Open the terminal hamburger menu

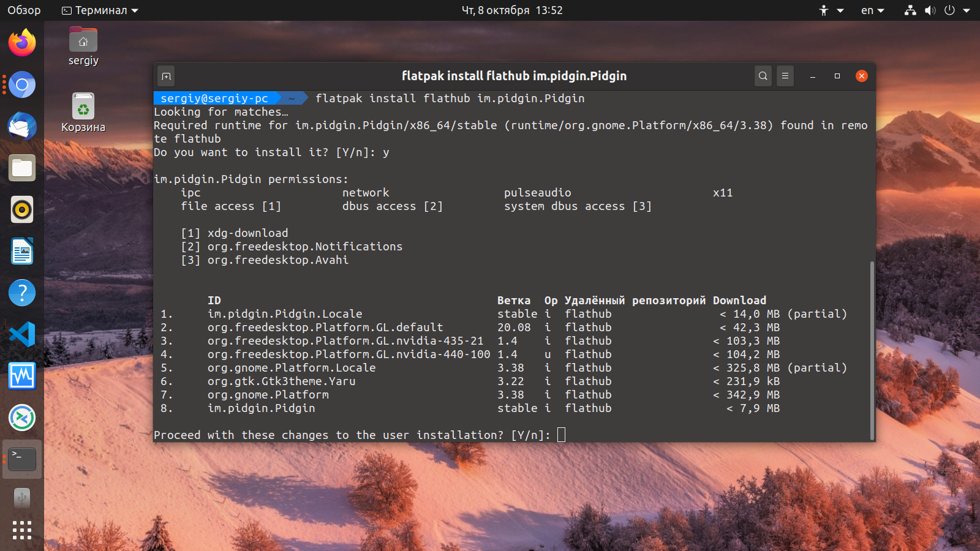(x=785, y=76)
